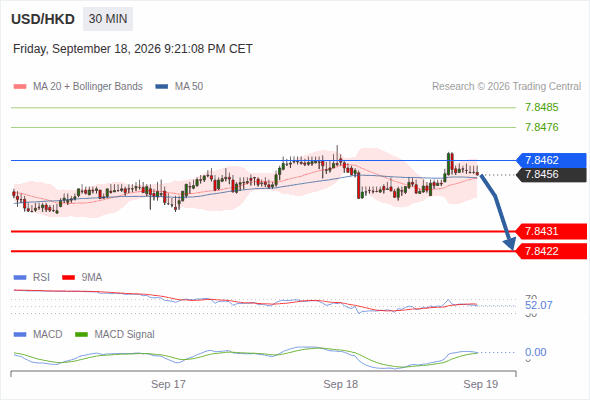Click the MA 20 + Bollinger Bands legend label
The height and width of the screenshot is (400, 590).
point(88,87)
